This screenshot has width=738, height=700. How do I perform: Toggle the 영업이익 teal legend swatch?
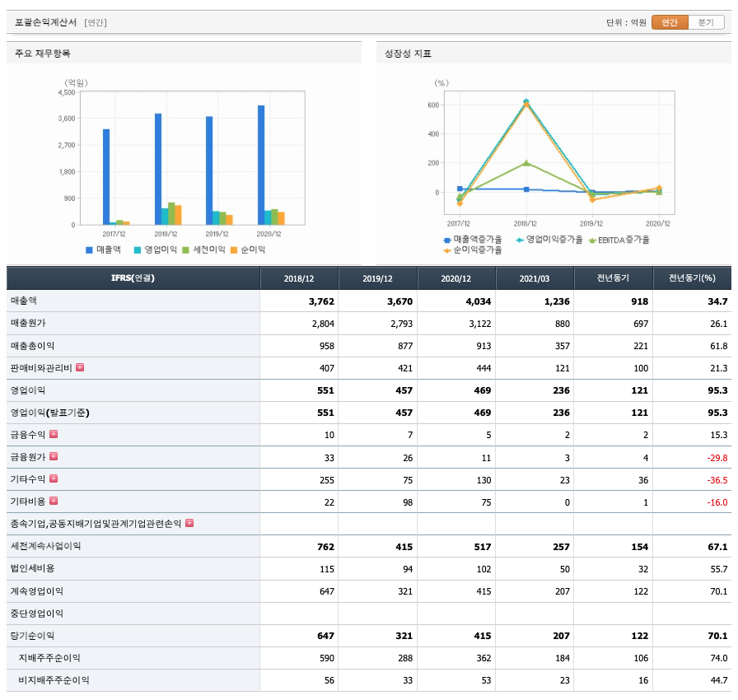tap(138, 250)
